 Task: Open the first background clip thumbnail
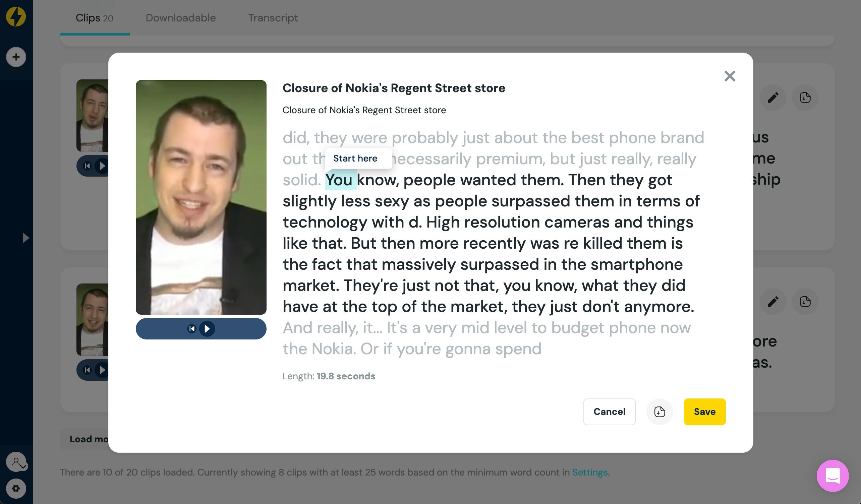pos(92,115)
